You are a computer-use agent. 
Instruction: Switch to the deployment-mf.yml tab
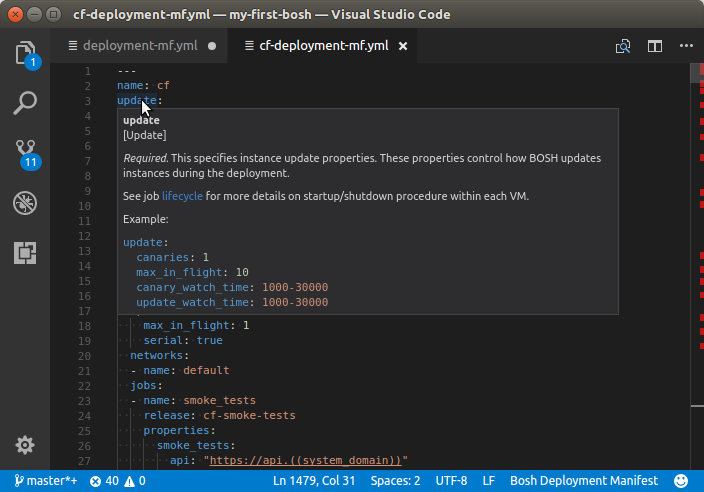(x=140, y=46)
